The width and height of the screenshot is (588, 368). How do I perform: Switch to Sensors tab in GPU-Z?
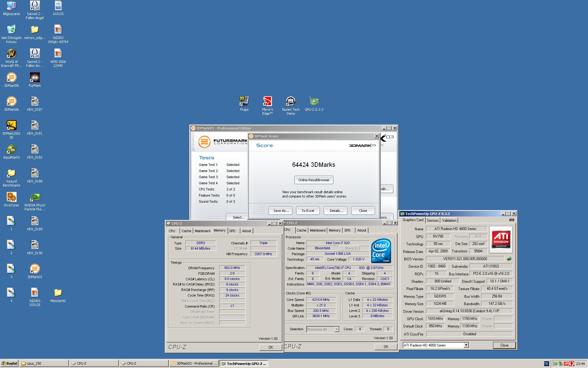click(433, 220)
